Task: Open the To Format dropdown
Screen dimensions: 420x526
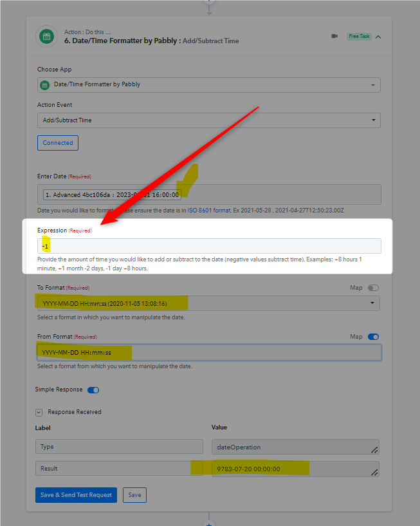Action: [x=208, y=303]
